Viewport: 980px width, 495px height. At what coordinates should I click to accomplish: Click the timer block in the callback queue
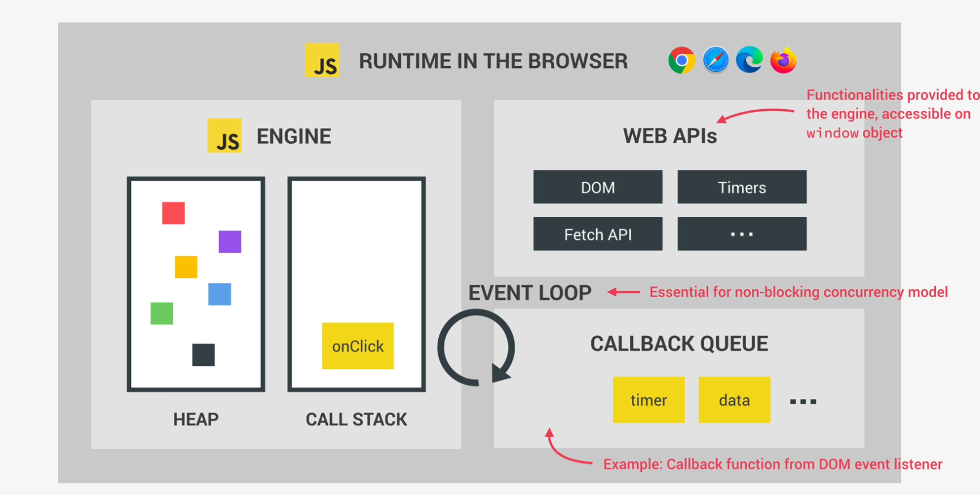649,400
